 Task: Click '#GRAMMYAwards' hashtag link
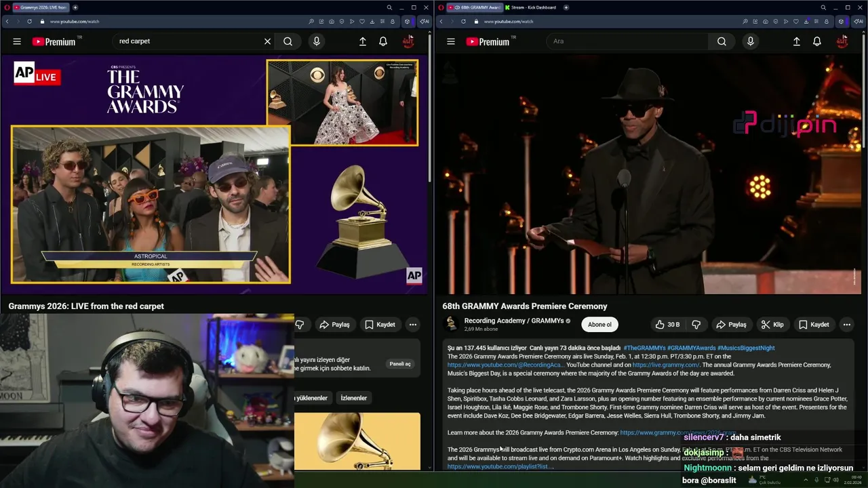[x=691, y=348]
